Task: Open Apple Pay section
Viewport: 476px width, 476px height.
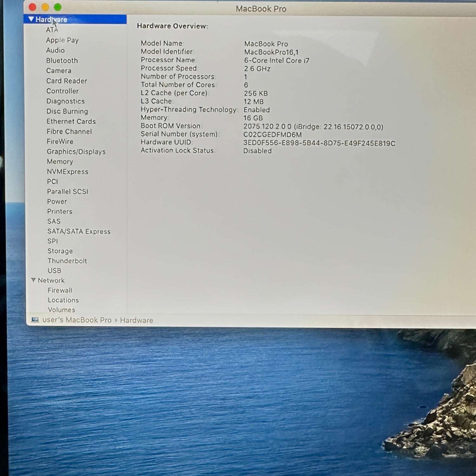Action: (x=62, y=40)
